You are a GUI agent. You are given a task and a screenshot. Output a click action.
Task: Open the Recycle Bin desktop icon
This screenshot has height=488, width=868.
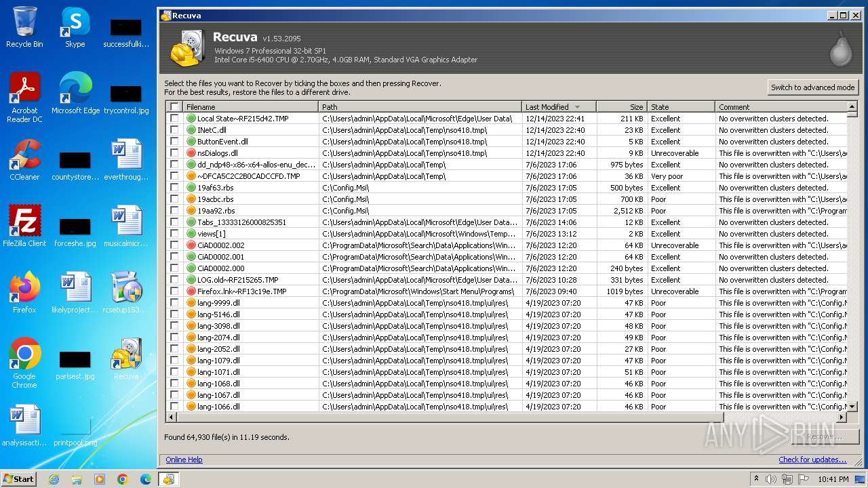tap(24, 27)
